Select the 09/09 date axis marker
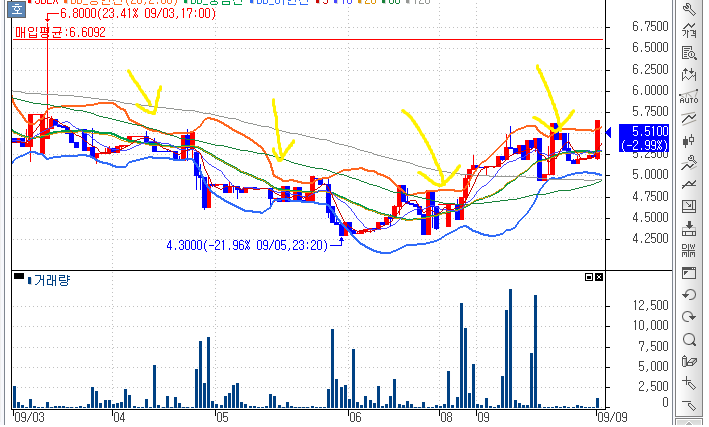This screenshot has width=709, height=427. [x=612, y=417]
